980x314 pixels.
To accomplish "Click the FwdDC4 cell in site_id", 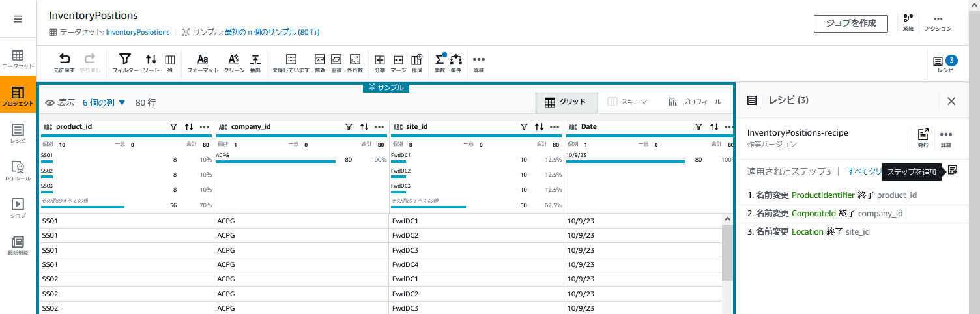I will click(476, 264).
